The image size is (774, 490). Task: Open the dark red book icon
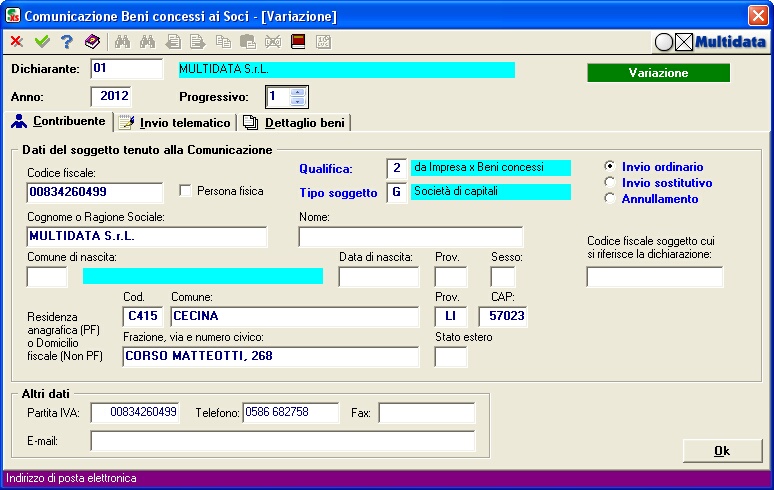coord(298,42)
